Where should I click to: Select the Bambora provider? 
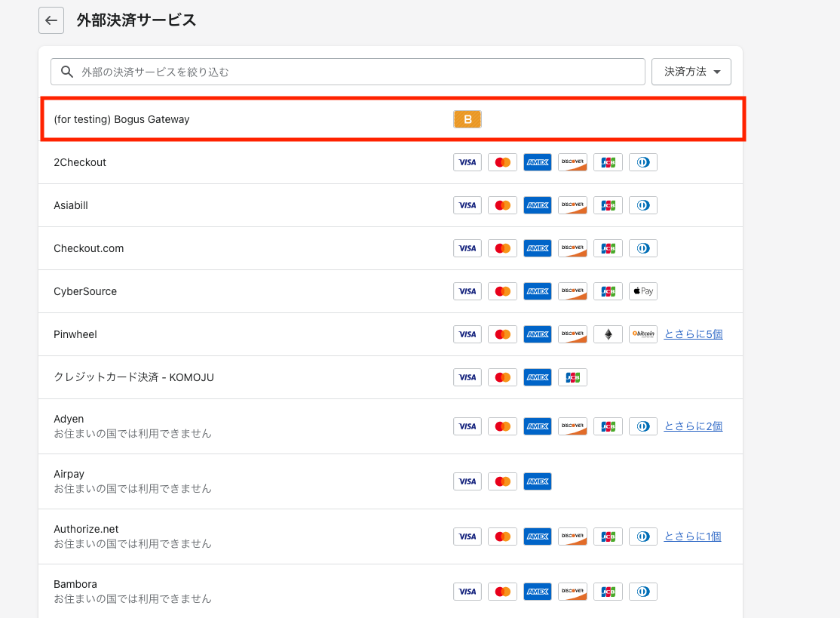pos(391,591)
